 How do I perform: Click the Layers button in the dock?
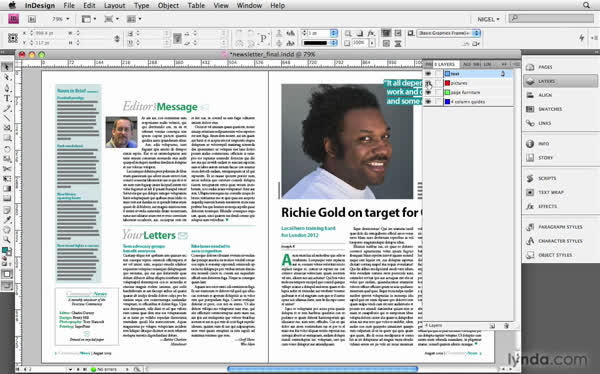tap(561, 81)
